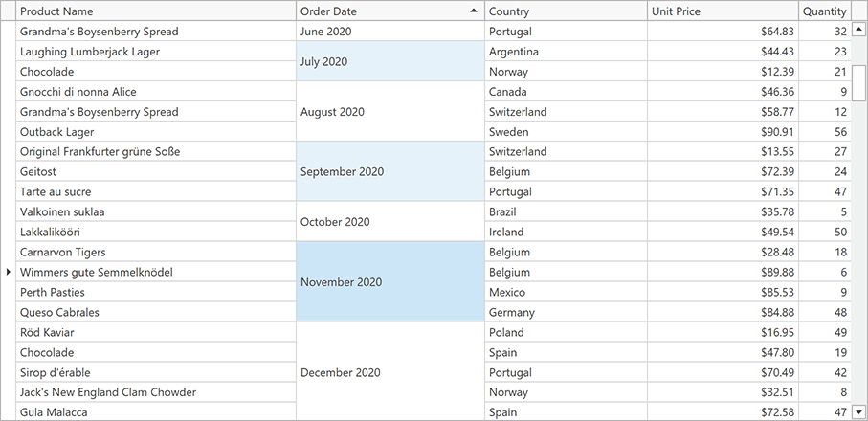Click the Outback Lager product cell
The height and width of the screenshot is (421, 868).
pyautogui.click(x=153, y=132)
